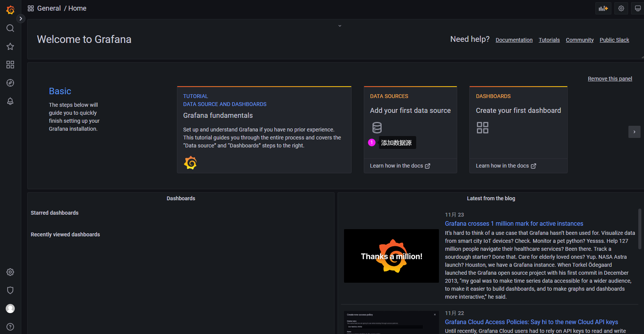Click the General breadcrumb
The height and width of the screenshot is (334, 644).
(x=49, y=8)
